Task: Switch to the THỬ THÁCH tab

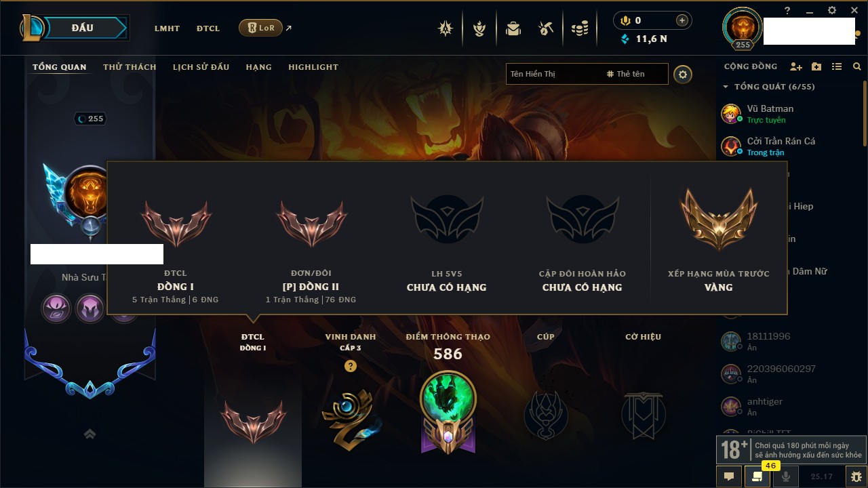Action: point(130,67)
